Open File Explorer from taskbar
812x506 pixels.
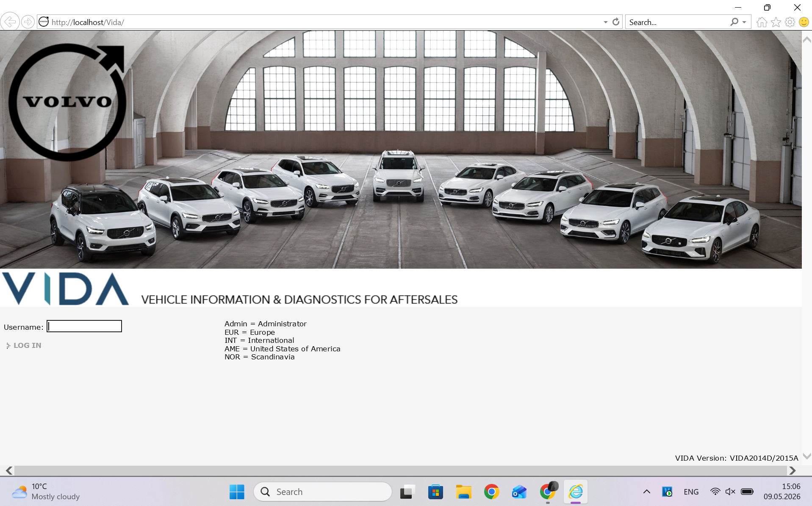point(463,492)
